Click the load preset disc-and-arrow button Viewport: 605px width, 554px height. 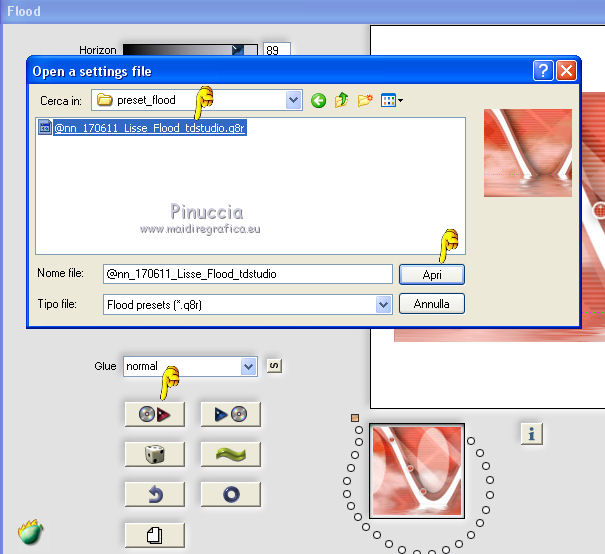click(x=155, y=414)
